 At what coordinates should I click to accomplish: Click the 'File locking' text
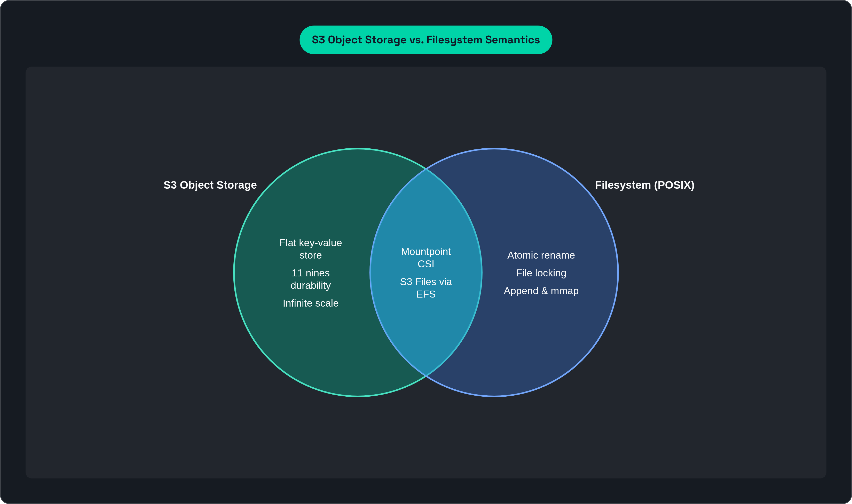[541, 273]
